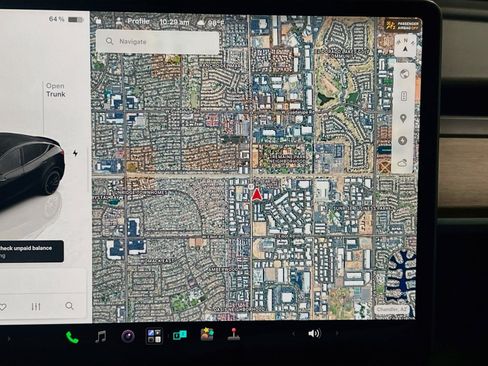This screenshot has height=366, width=488.
Task: Tap the Navigate search field
Action: 158,42
